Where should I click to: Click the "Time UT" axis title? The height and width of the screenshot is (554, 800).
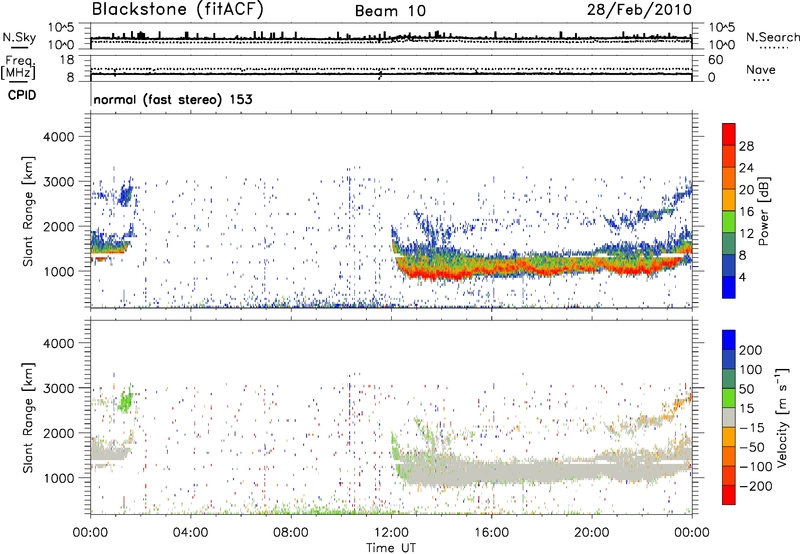point(391,547)
